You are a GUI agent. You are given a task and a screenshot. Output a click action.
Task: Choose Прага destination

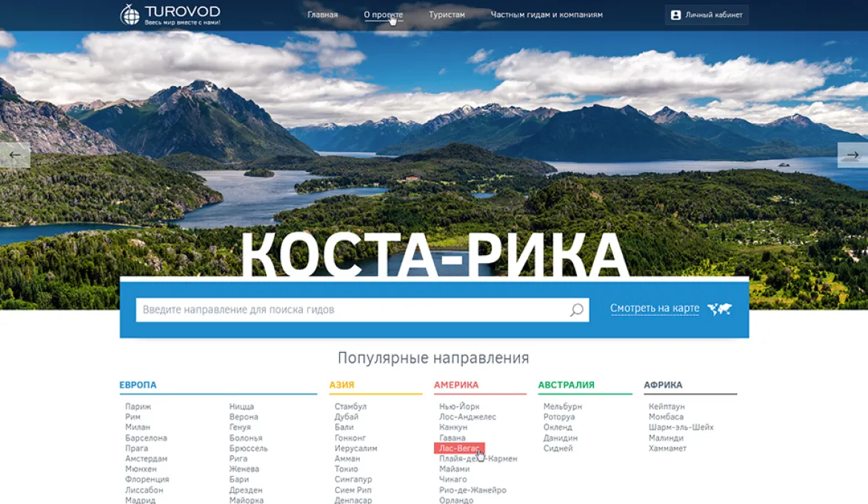pos(136,448)
